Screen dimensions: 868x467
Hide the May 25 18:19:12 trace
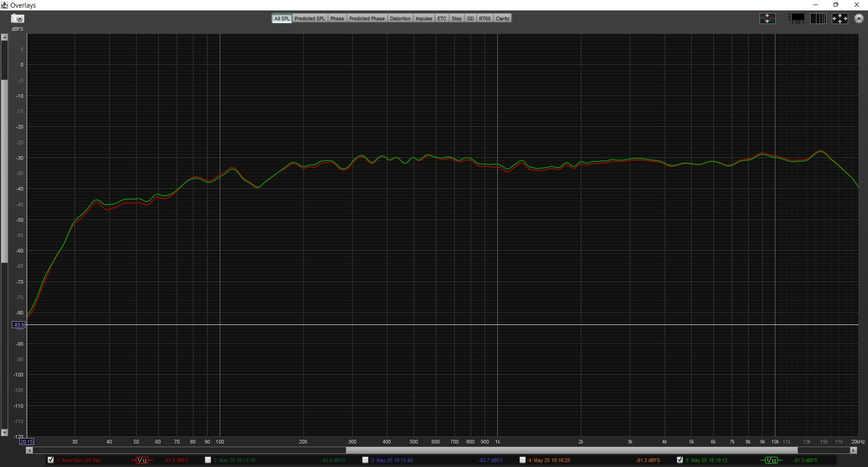[x=680, y=460]
